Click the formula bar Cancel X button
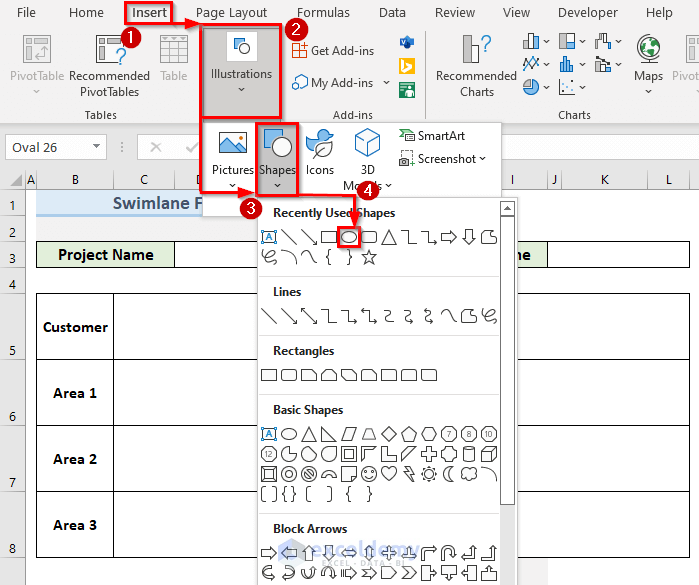 tap(156, 147)
